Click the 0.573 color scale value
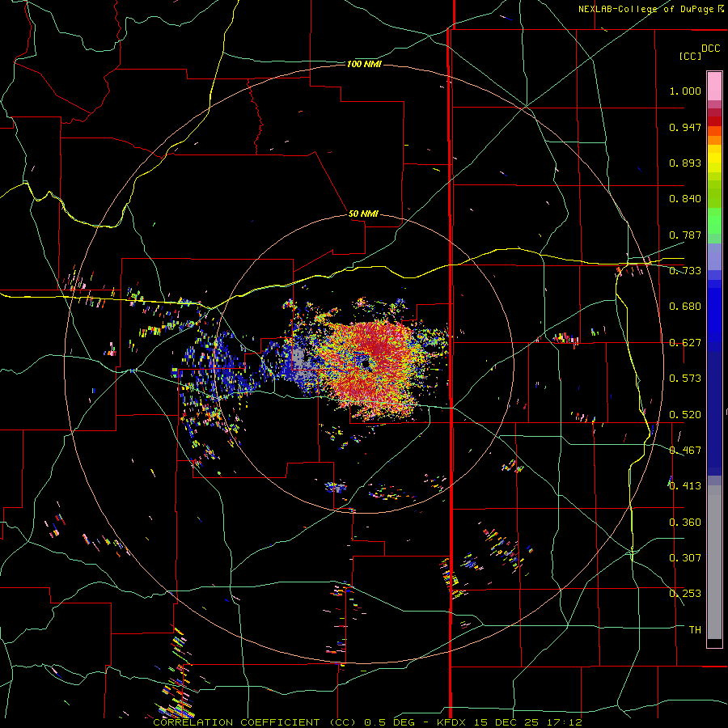 (x=685, y=379)
